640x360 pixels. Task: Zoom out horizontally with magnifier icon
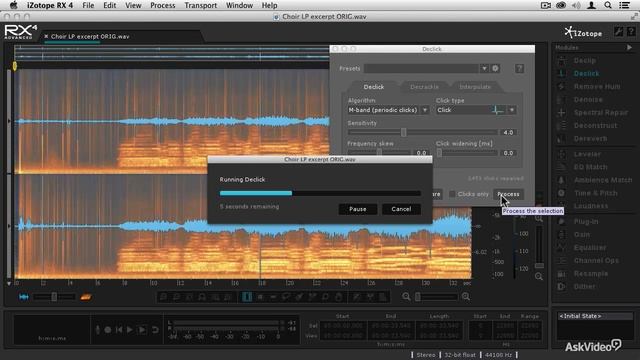(406, 297)
